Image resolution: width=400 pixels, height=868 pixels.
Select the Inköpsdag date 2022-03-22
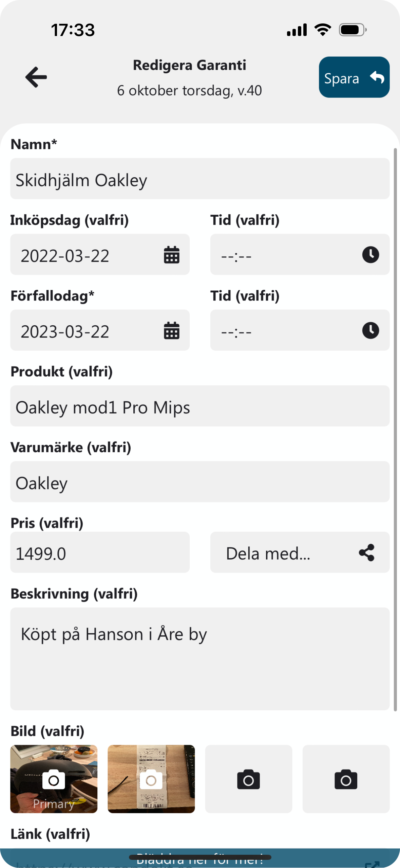coord(65,255)
